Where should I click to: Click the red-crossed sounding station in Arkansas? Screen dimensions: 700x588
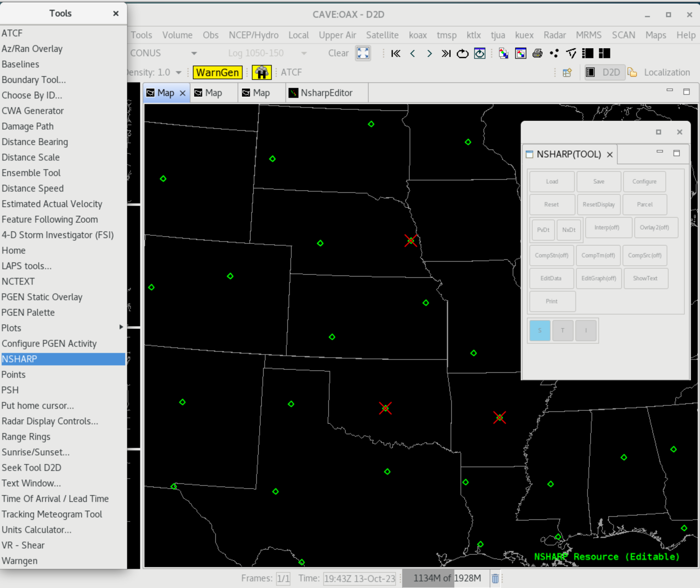click(x=500, y=418)
